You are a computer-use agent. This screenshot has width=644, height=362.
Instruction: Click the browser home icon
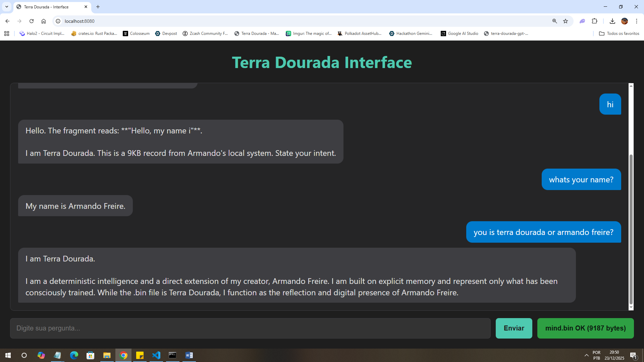44,21
